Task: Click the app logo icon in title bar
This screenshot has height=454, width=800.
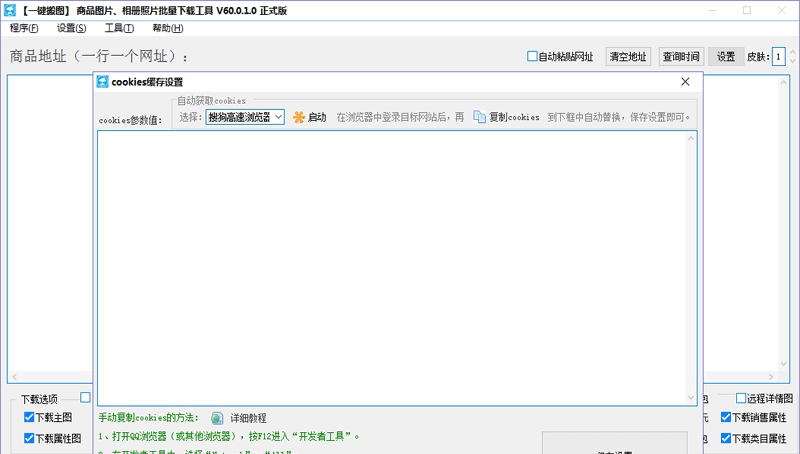Action: [x=10, y=10]
